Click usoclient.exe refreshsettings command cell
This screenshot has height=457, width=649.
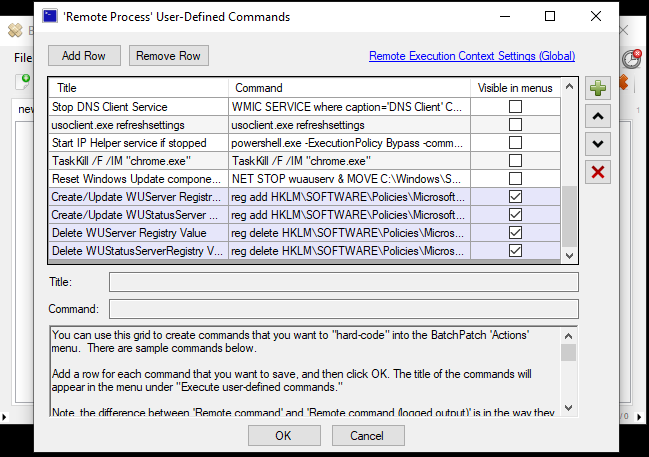349,125
